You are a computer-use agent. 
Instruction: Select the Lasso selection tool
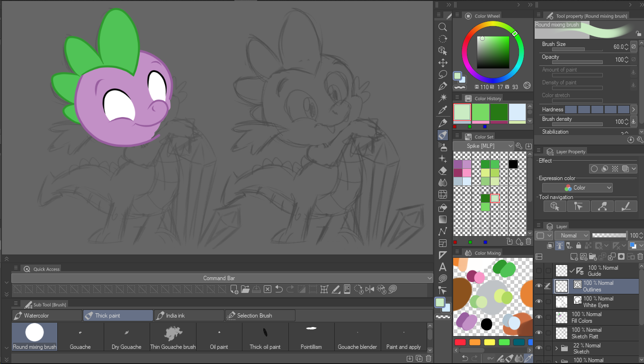pos(443,74)
